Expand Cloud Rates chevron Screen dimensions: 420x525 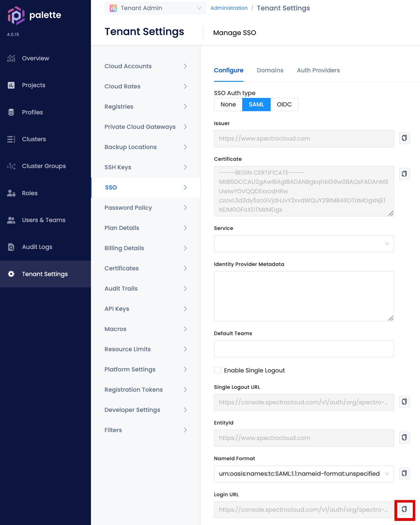coord(185,86)
